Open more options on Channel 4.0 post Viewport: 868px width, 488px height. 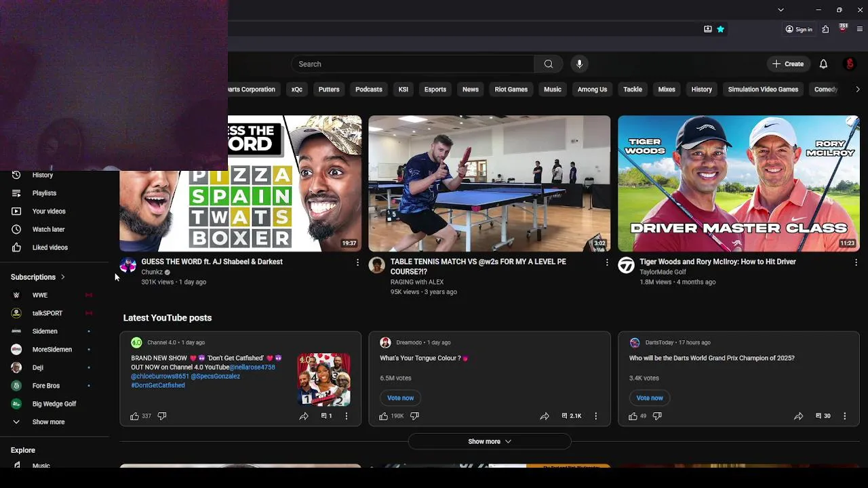coord(347,416)
